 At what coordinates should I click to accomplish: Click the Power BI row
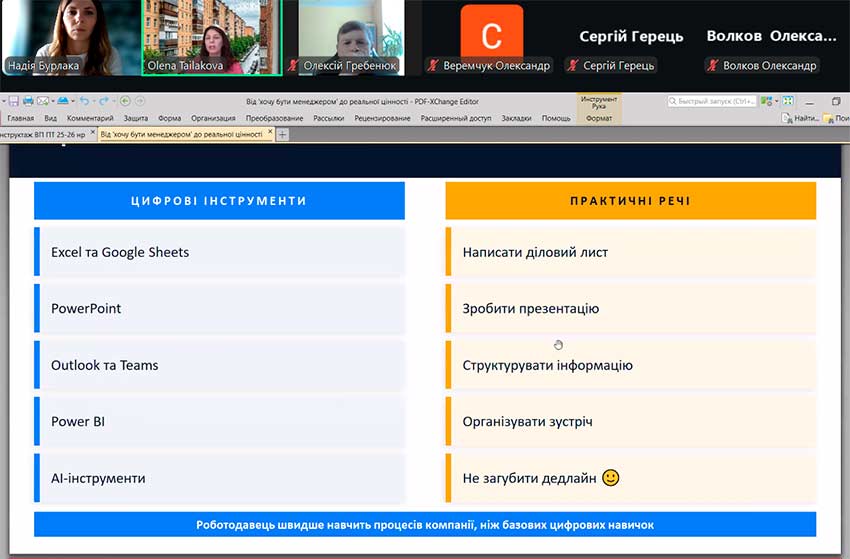tap(219, 421)
